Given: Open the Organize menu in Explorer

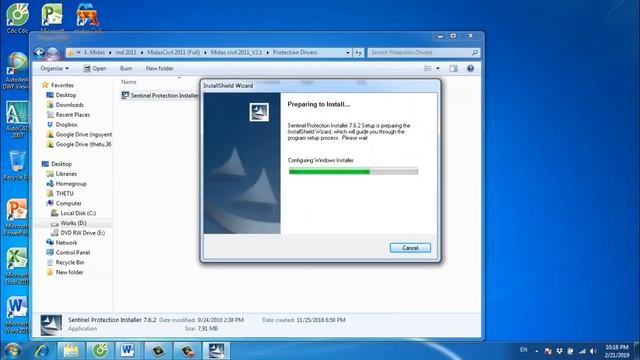Looking at the screenshot, I should [x=54, y=69].
